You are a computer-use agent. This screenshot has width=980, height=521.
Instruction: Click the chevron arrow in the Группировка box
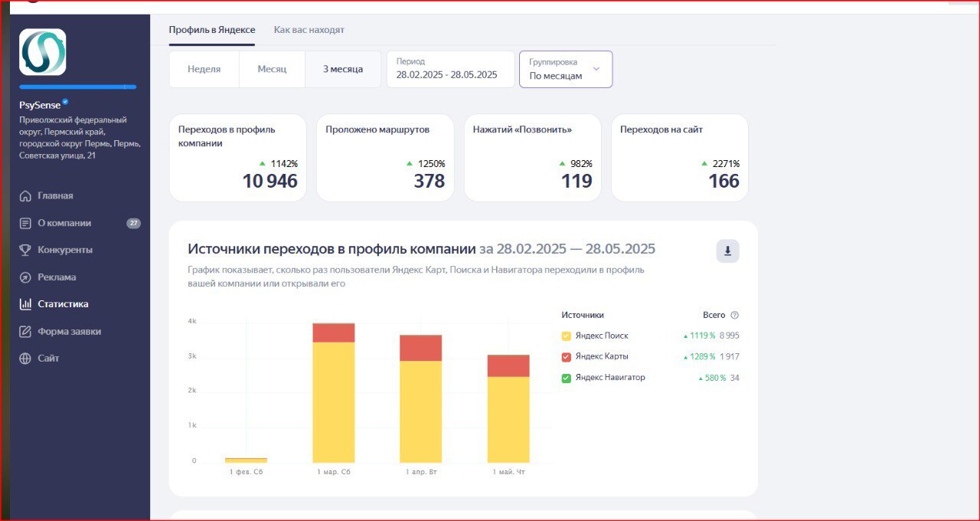596,69
